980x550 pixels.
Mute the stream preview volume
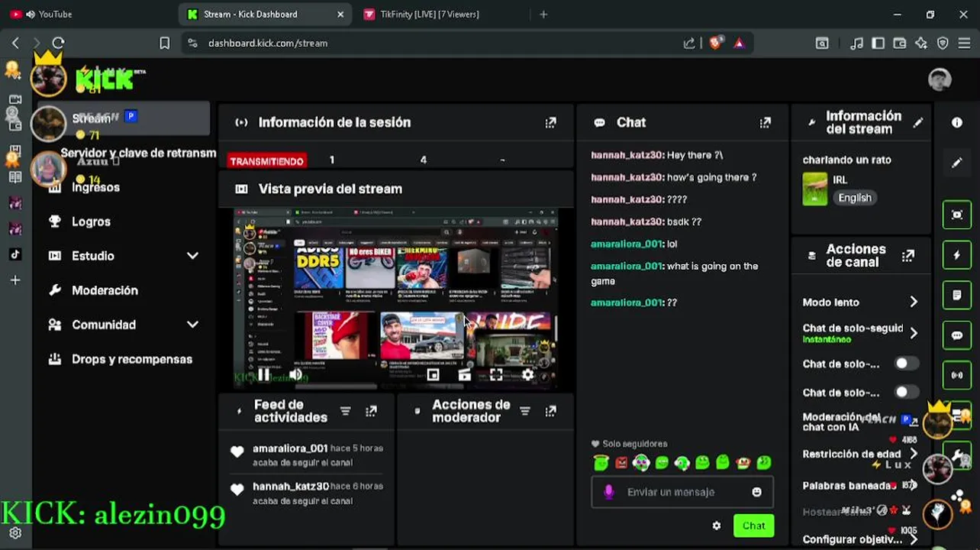295,374
